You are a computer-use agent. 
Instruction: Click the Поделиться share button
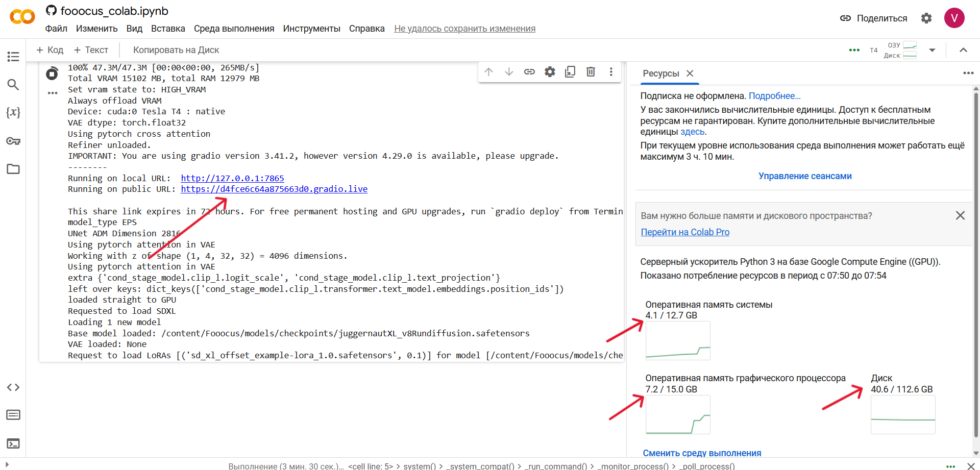click(874, 18)
